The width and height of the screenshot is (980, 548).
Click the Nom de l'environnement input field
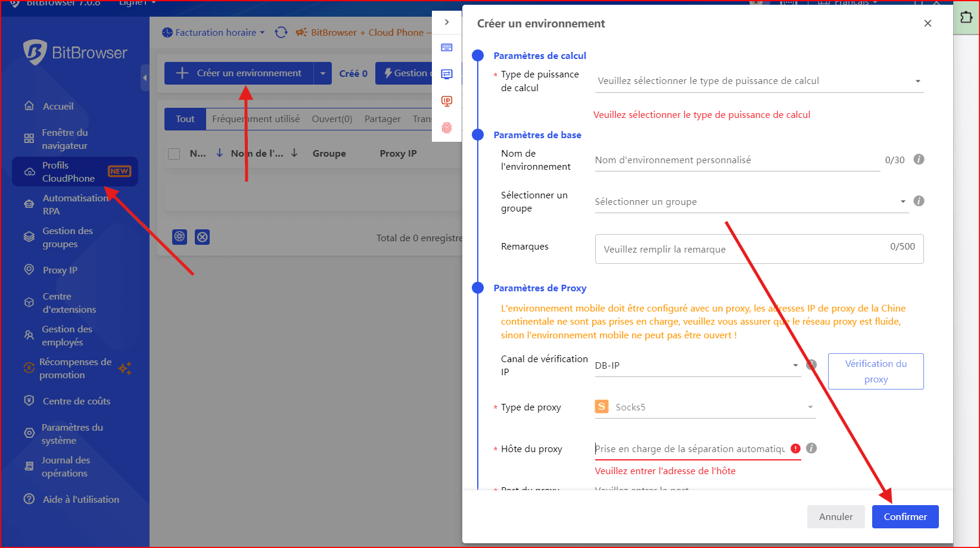[738, 160]
